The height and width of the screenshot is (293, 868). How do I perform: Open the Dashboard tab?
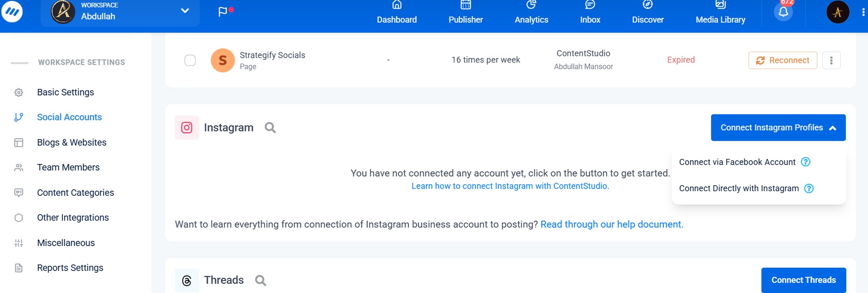pos(397,13)
